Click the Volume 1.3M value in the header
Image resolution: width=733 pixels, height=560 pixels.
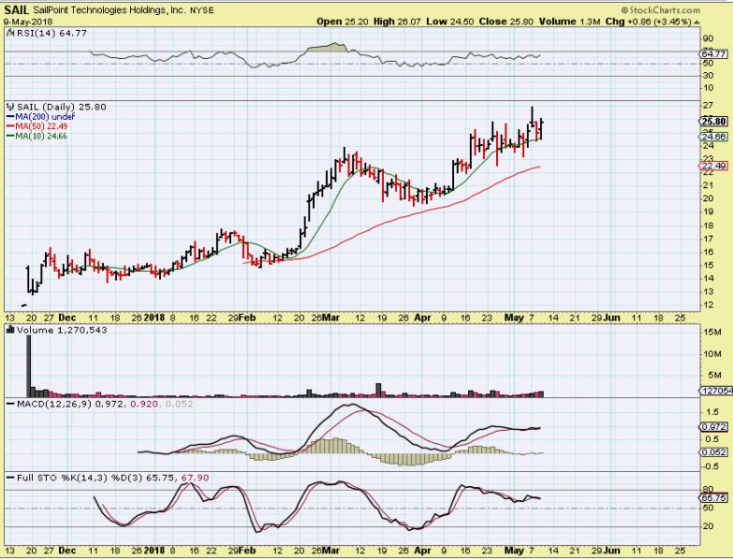pyautogui.click(x=569, y=22)
